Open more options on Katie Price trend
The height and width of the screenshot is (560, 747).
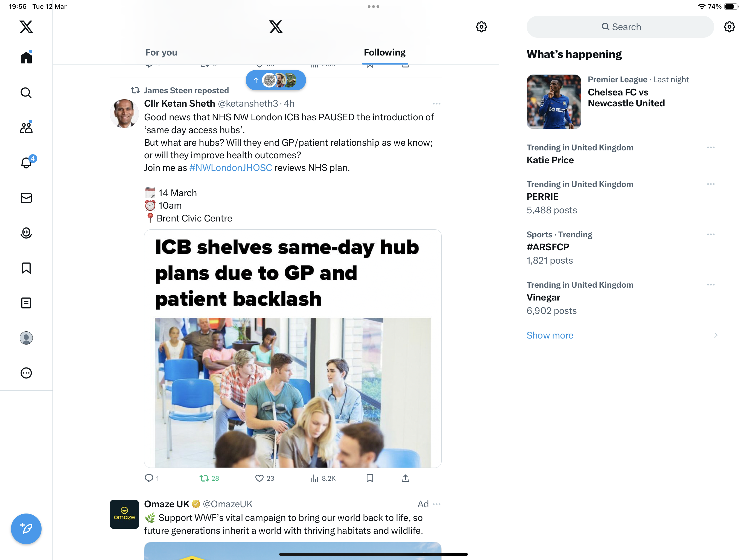point(711,148)
